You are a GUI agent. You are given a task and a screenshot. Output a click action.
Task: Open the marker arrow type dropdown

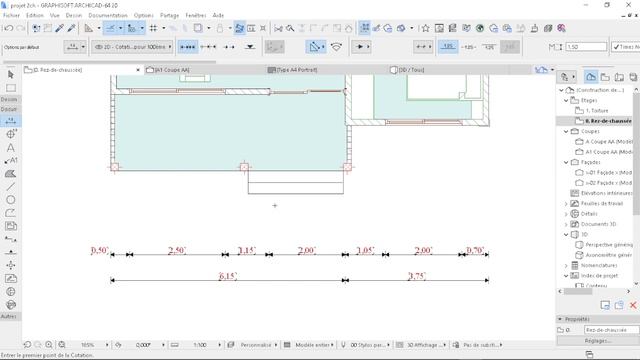point(361,47)
